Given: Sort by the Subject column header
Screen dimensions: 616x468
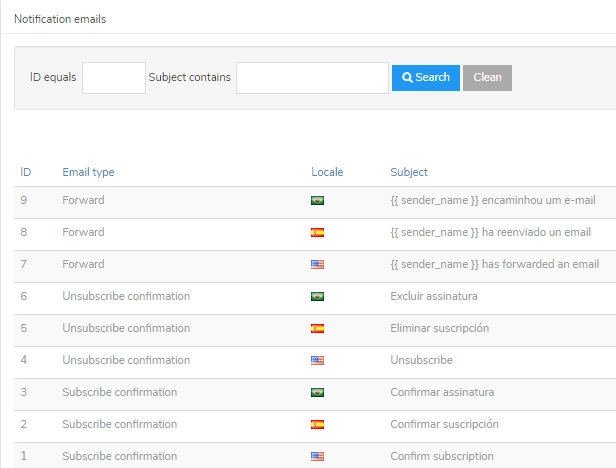Looking at the screenshot, I should click(409, 172).
